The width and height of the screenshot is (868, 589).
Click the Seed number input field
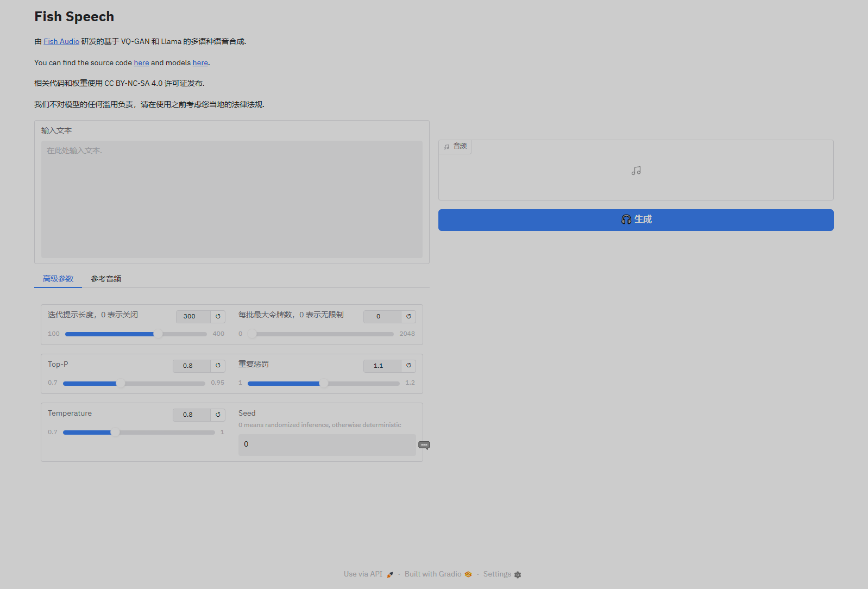click(x=327, y=444)
